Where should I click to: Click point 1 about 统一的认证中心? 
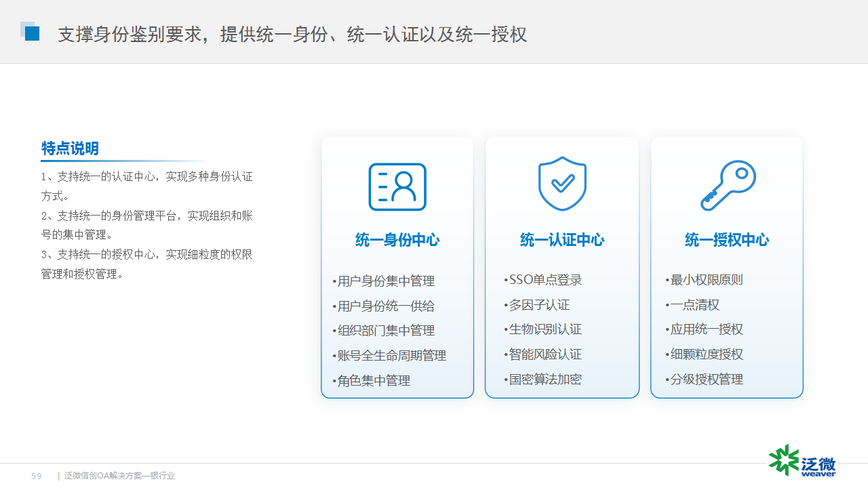coord(146,186)
